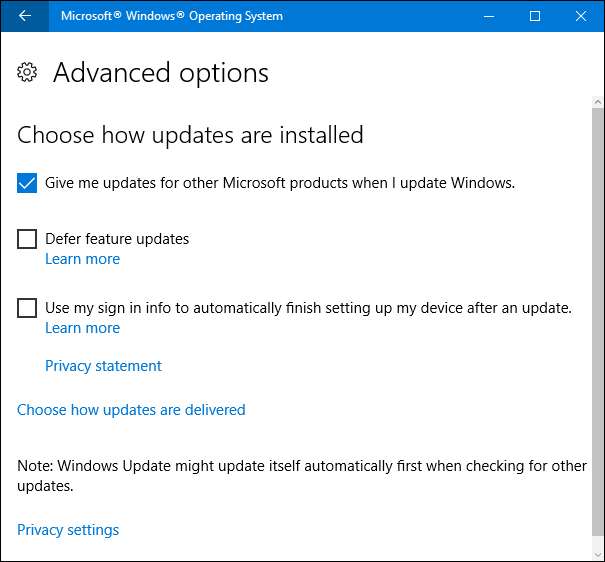Viewport: 605px width, 562px height.
Task: Click the gear icon beside Advanced options
Action: click(28, 72)
